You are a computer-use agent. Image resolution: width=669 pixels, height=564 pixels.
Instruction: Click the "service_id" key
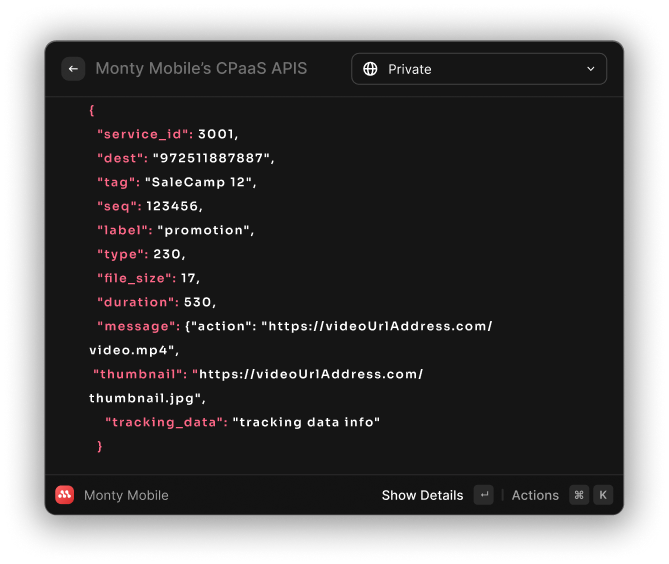click(x=143, y=134)
